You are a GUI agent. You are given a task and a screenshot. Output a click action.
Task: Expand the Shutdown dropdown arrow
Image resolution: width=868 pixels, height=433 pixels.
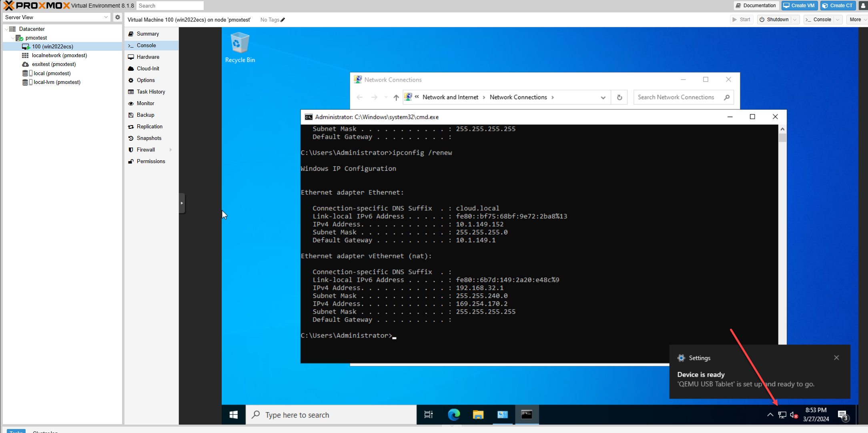click(795, 20)
